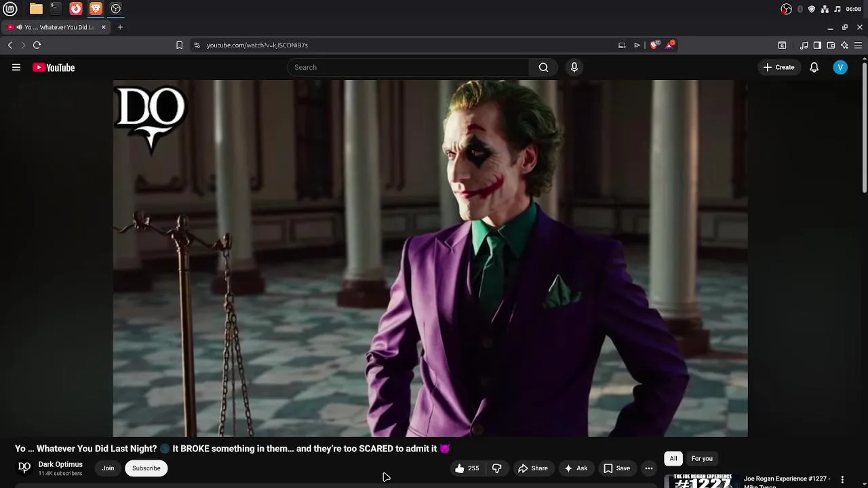Open the tab search button
Screen dimensions: 868x488
782,45
